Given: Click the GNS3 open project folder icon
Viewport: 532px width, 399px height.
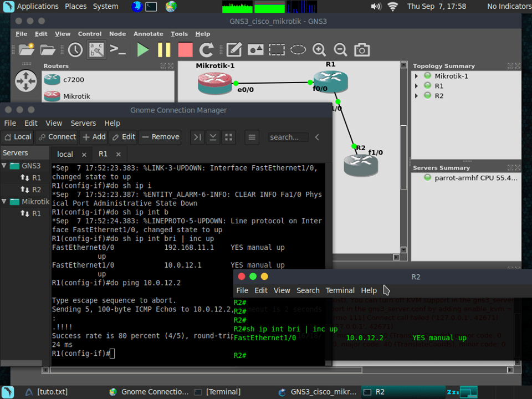Looking at the screenshot, I should 48,49.
